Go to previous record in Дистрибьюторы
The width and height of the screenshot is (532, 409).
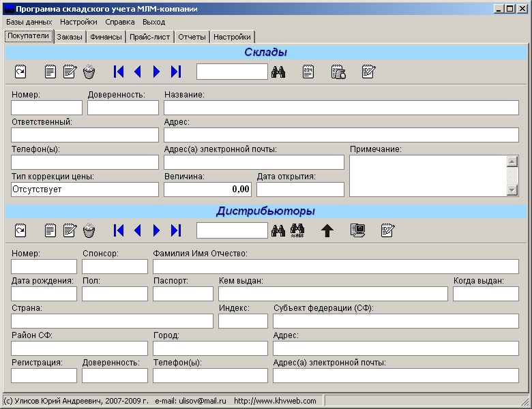coord(137,230)
